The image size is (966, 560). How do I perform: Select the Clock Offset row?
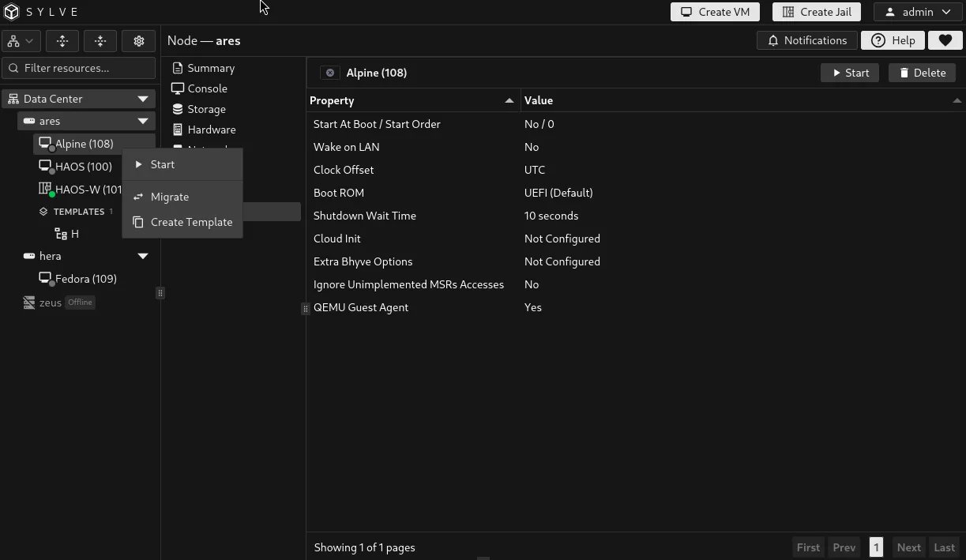[636, 170]
